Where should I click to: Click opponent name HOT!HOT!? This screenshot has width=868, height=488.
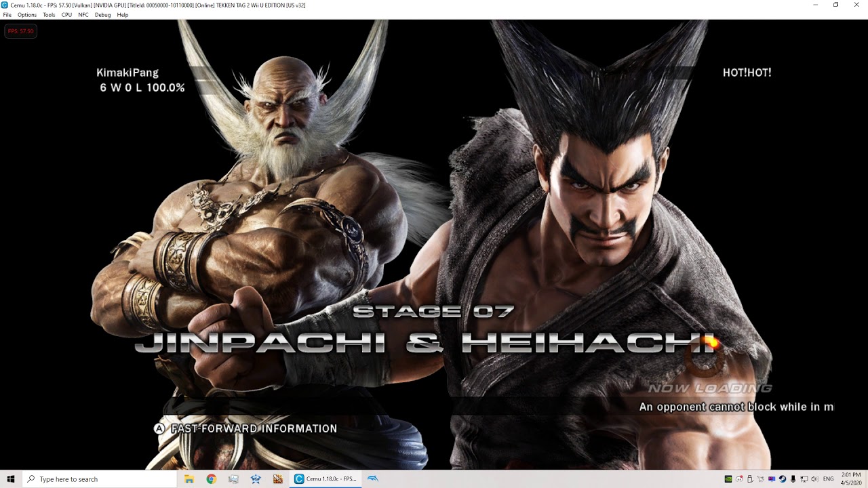pos(747,73)
